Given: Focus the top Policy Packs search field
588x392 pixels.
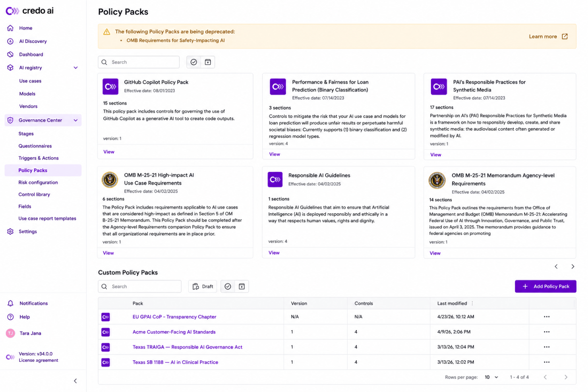Looking at the screenshot, I should coord(139,62).
